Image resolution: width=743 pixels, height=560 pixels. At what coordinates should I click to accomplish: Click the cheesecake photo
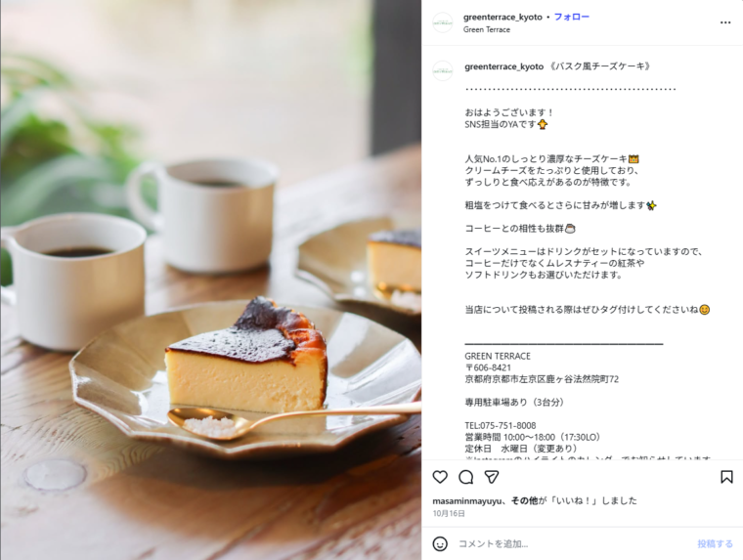211,280
